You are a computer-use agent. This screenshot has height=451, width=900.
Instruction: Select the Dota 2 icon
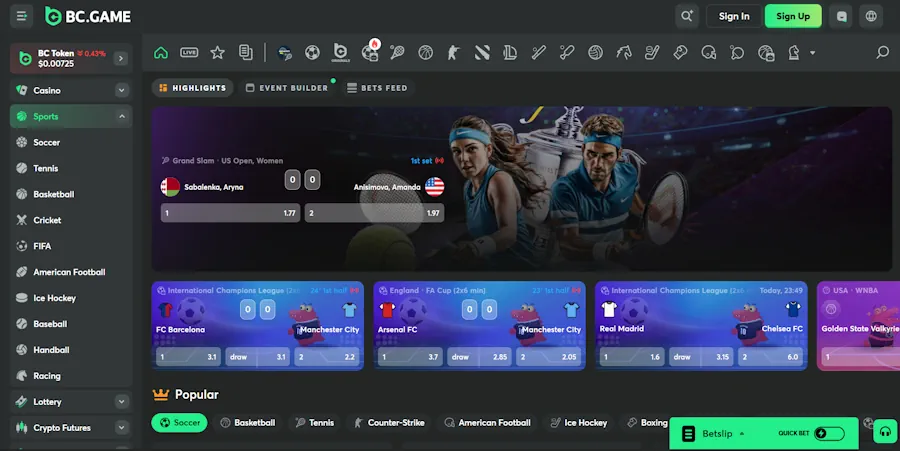[482, 53]
